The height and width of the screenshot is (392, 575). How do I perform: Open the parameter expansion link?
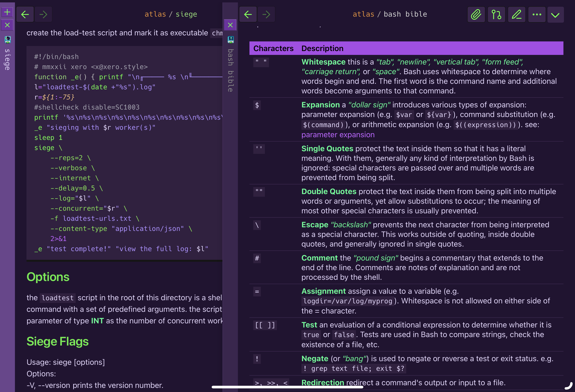pyautogui.click(x=338, y=135)
